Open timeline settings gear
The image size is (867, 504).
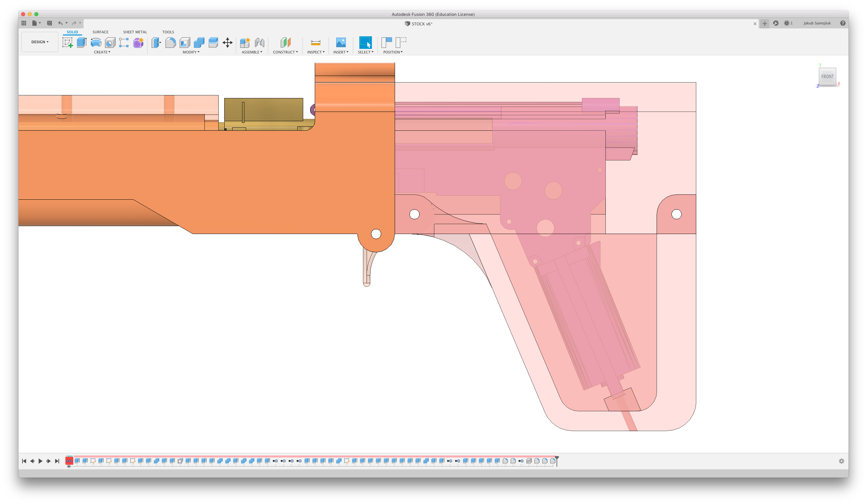pyautogui.click(x=841, y=461)
